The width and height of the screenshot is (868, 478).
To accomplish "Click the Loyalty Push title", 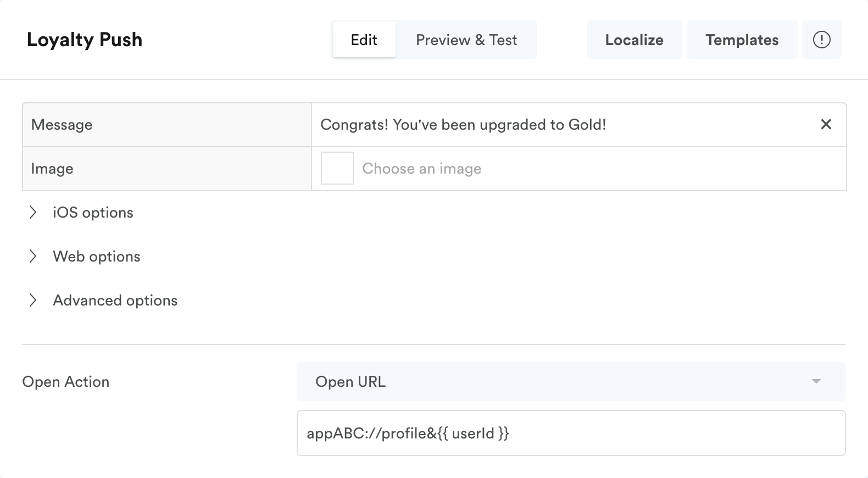I will (85, 40).
